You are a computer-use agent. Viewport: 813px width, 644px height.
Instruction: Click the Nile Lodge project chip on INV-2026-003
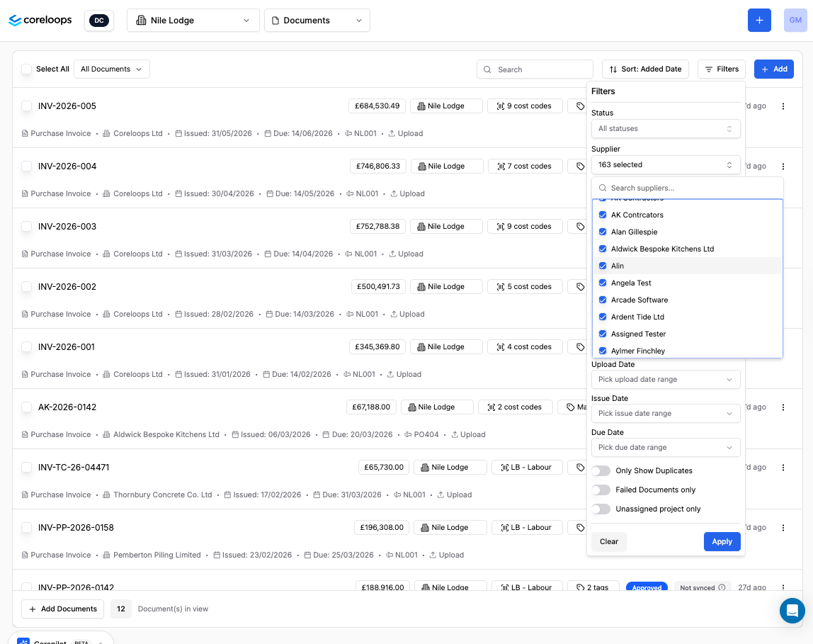pos(446,226)
